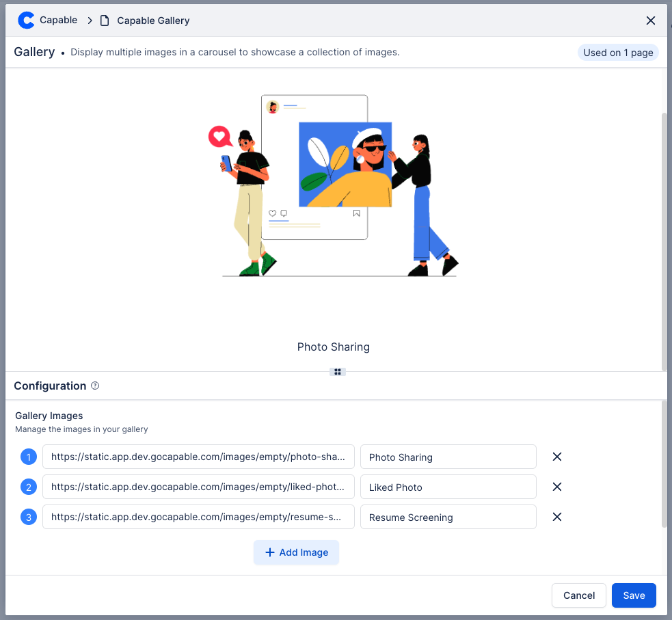
Task: Click the number 2 row badge
Action: pyautogui.click(x=29, y=487)
